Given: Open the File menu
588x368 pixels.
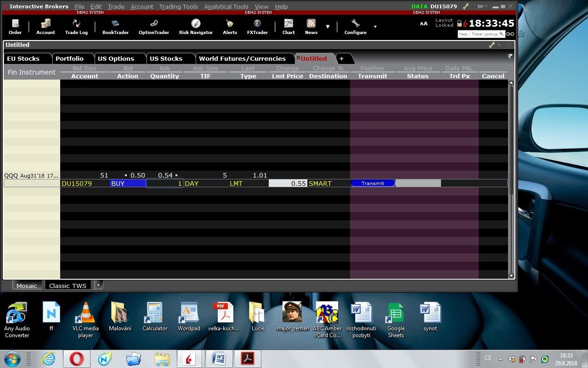Looking at the screenshot, I should click(79, 6).
